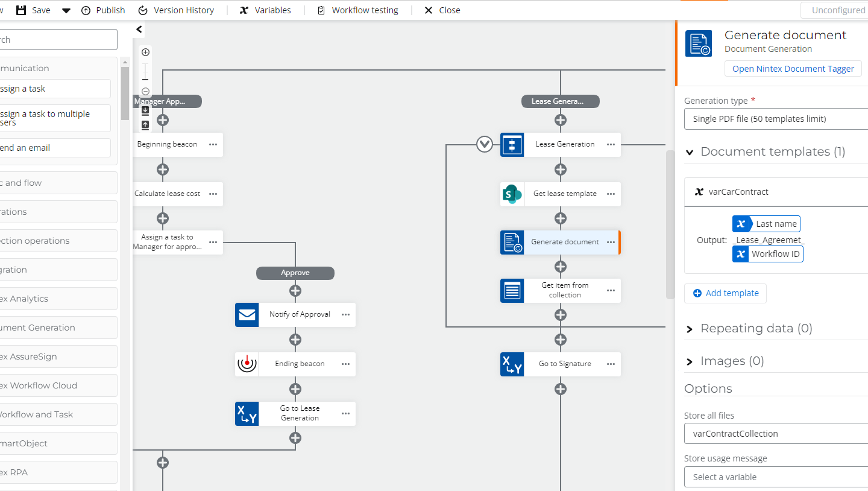
Task: Click the toolbox vertical scrollbar
Action: tap(125, 93)
